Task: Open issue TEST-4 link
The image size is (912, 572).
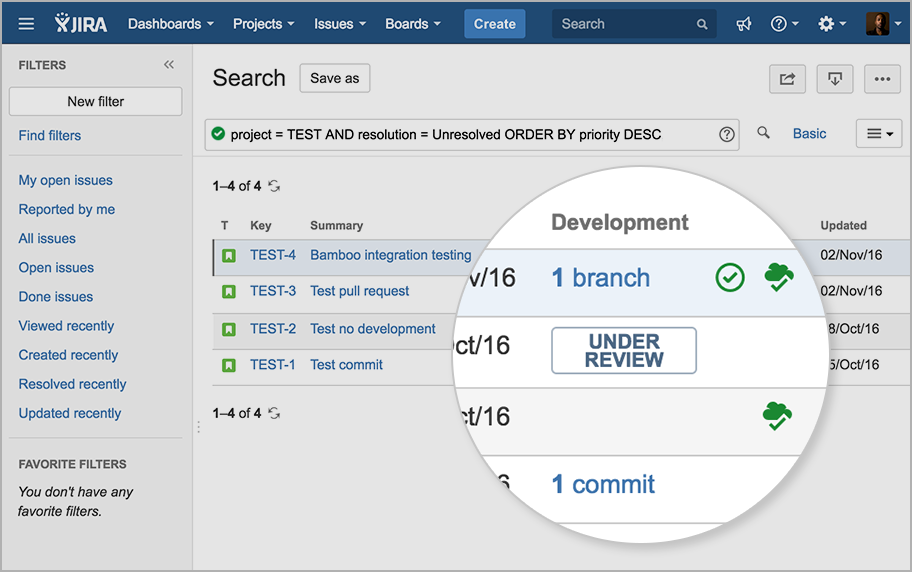Action: pyautogui.click(x=273, y=255)
